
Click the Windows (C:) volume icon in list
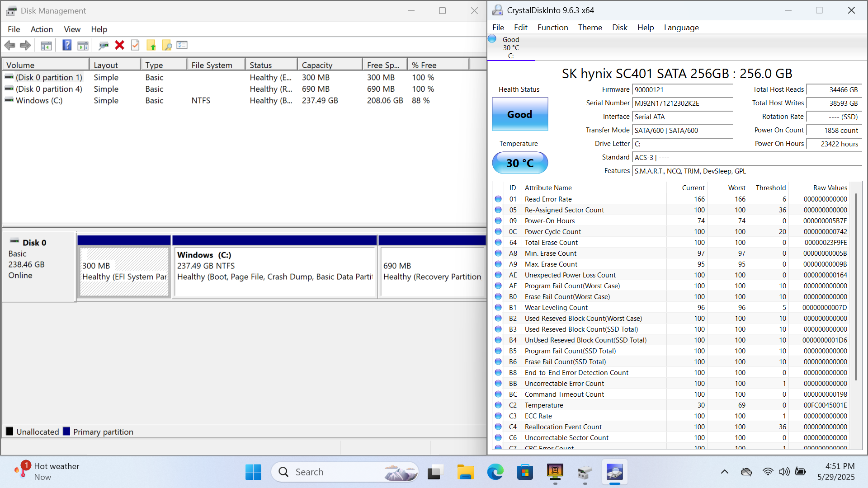[x=9, y=100]
